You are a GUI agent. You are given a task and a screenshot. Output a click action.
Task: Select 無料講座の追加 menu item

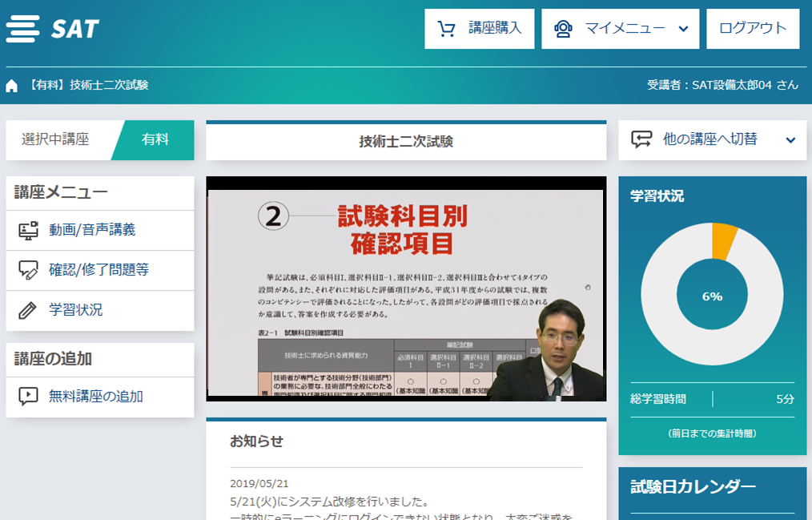point(100,397)
